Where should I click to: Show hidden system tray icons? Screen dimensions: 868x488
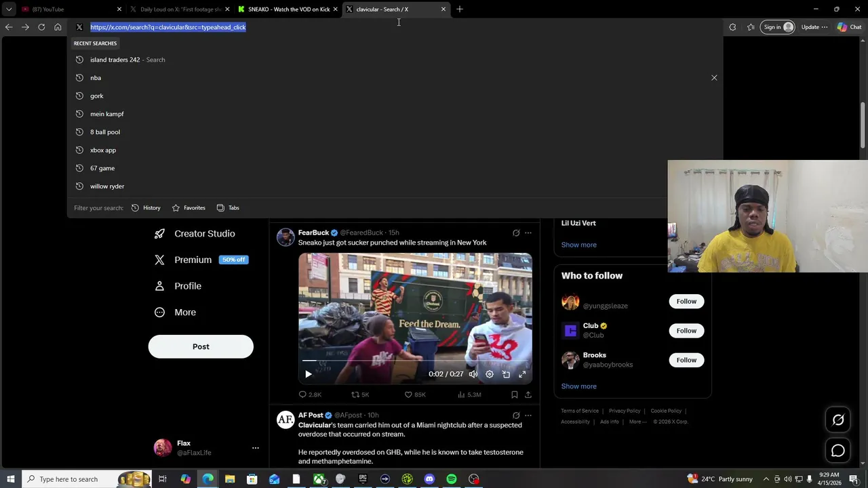click(766, 479)
